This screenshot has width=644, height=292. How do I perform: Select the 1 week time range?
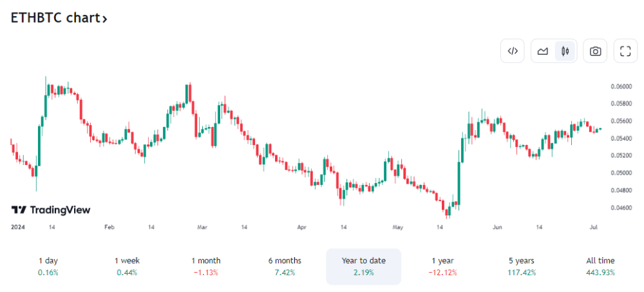(127, 266)
